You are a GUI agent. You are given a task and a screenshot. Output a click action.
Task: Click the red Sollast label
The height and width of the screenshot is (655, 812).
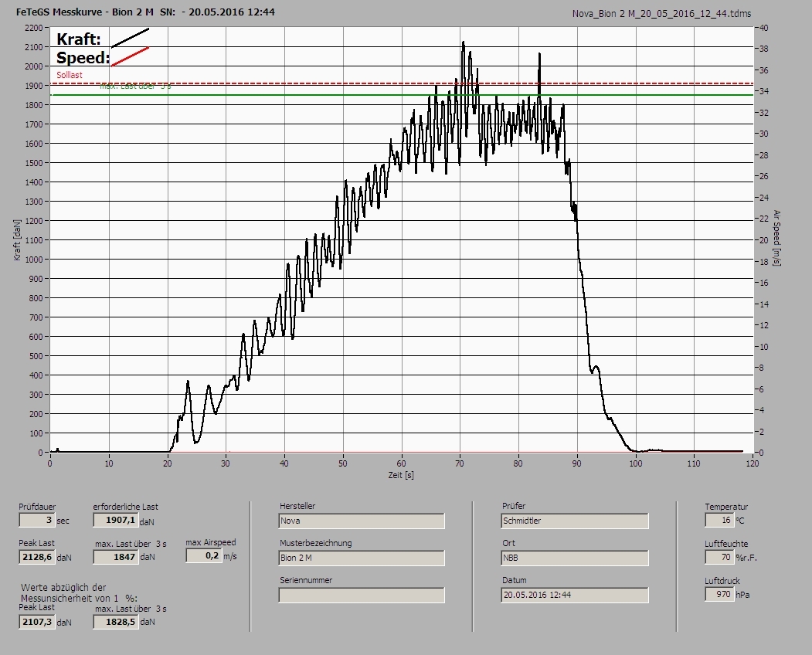click(70, 75)
